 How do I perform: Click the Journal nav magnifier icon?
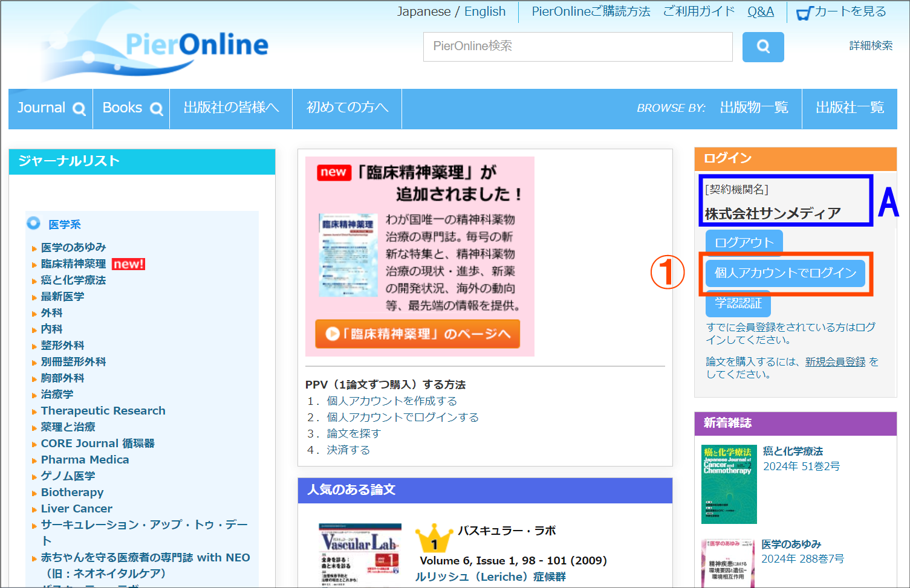79,109
